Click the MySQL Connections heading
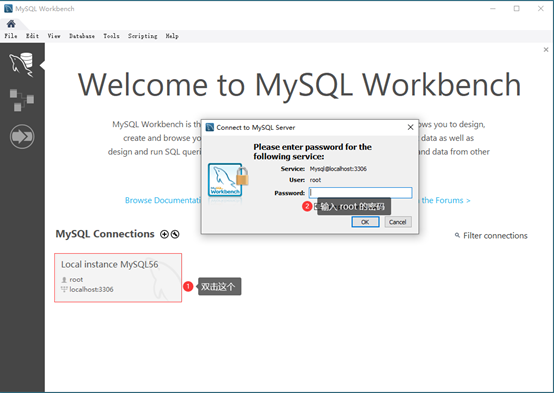 point(105,234)
